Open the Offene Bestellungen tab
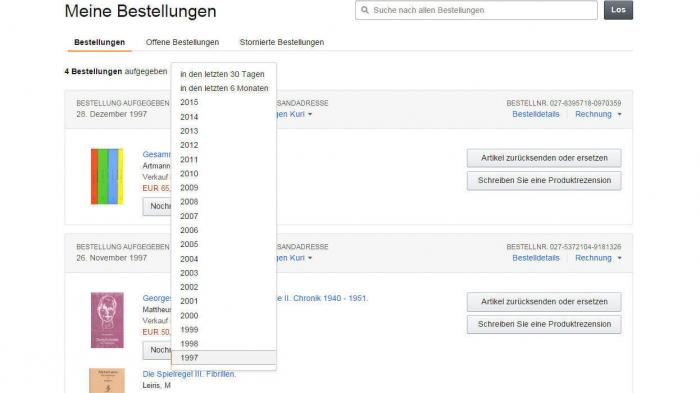Image resolution: width=700 pixels, height=393 pixels. click(x=182, y=42)
